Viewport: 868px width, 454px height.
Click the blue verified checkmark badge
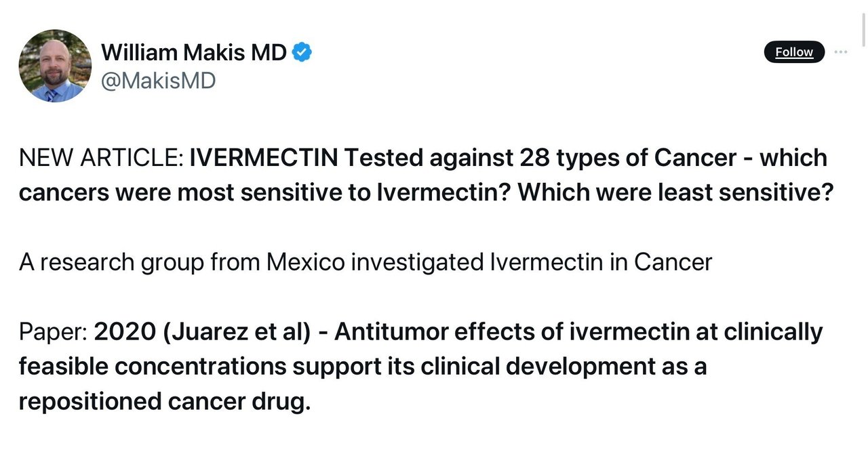302,52
